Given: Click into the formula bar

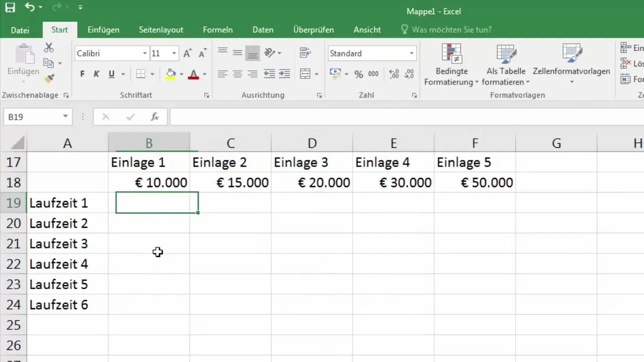Looking at the screenshot, I should pyautogui.click(x=407, y=117).
